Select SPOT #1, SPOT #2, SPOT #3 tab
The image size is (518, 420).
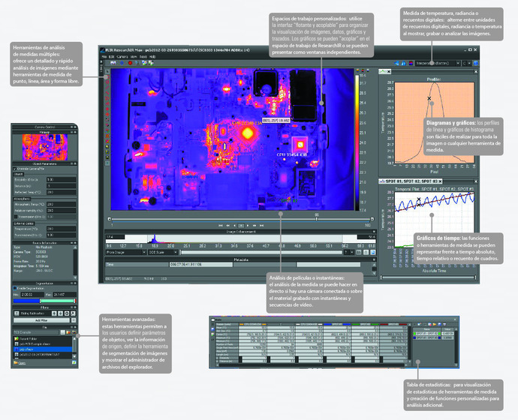[x=411, y=181]
